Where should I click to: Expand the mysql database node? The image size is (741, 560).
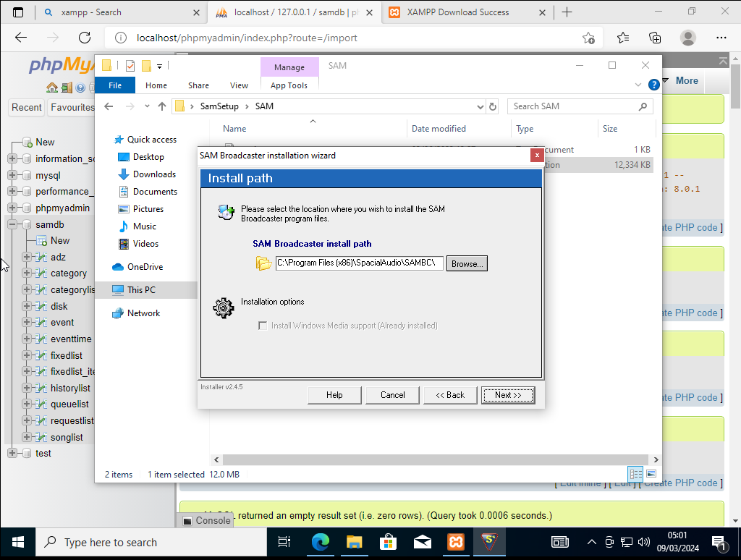12,175
